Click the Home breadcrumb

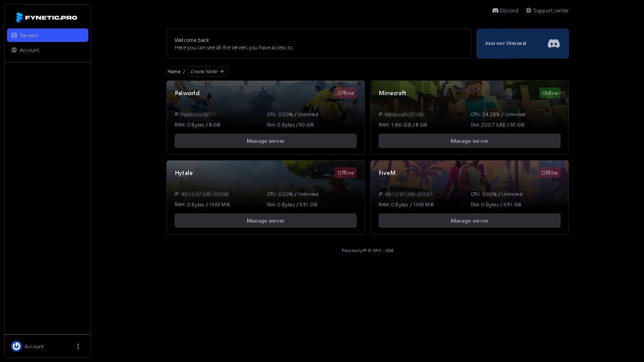(x=174, y=71)
